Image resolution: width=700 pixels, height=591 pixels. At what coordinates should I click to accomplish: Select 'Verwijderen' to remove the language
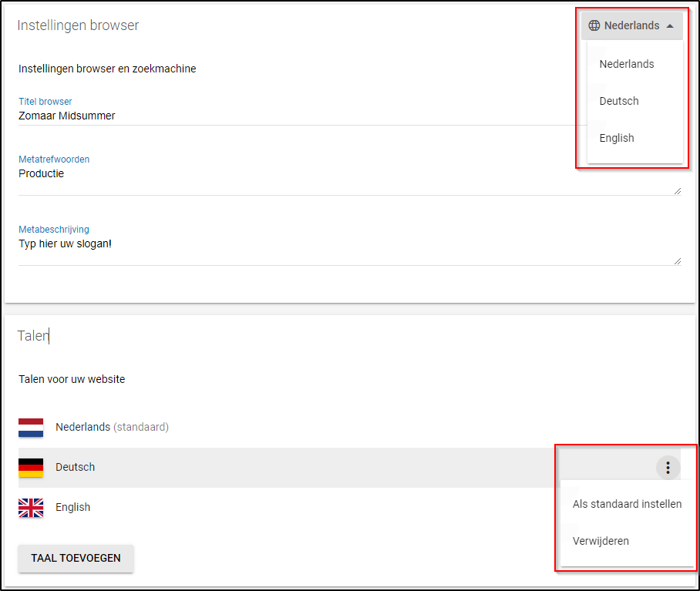point(601,541)
